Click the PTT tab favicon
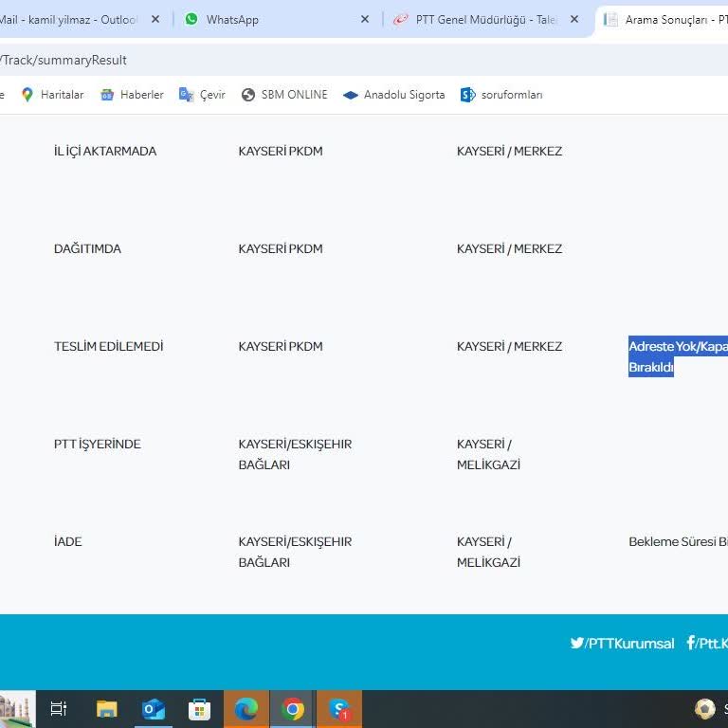728x728 pixels. pyautogui.click(x=400, y=20)
